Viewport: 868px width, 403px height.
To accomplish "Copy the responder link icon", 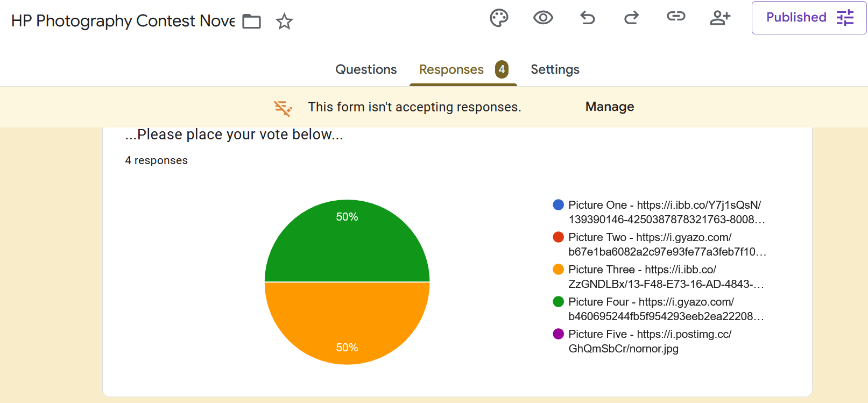I will coord(676,17).
